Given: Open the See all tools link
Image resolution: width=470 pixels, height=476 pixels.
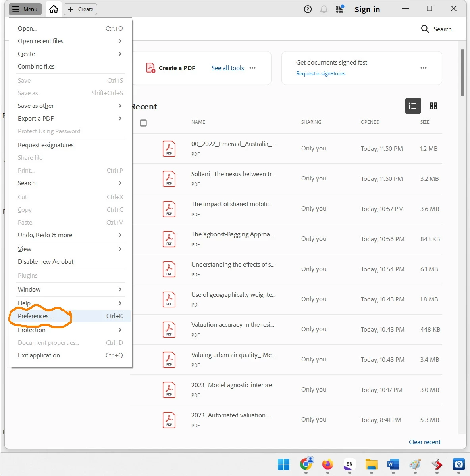Looking at the screenshot, I should (x=227, y=68).
